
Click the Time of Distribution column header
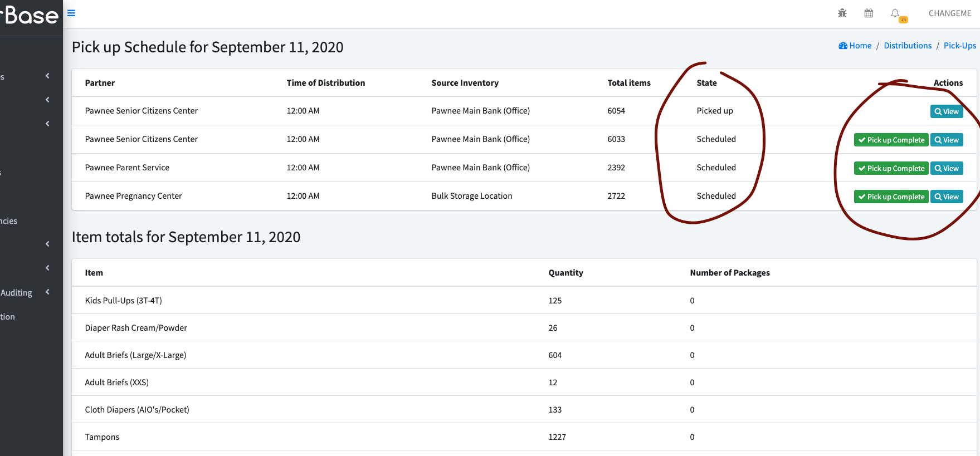click(326, 83)
